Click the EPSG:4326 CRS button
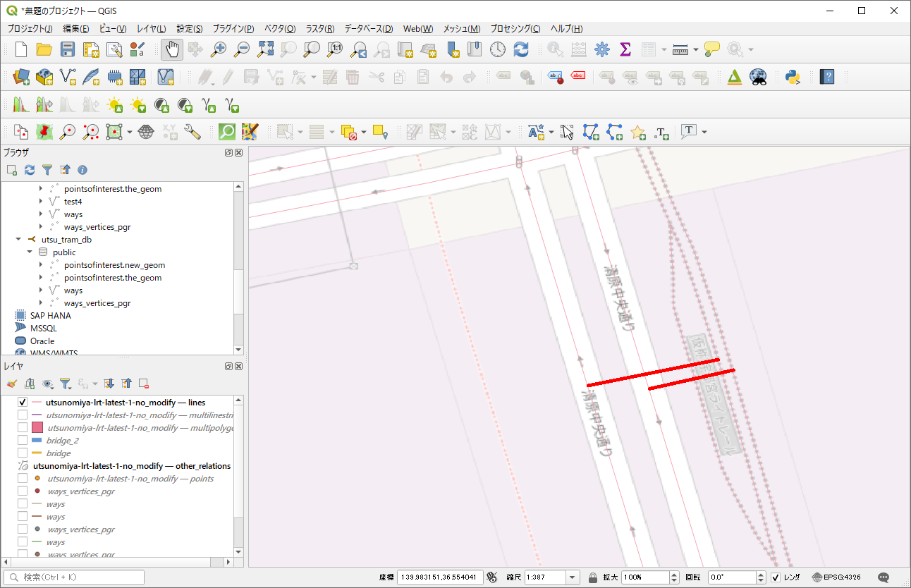Image resolution: width=911 pixels, height=588 pixels. tap(836, 577)
